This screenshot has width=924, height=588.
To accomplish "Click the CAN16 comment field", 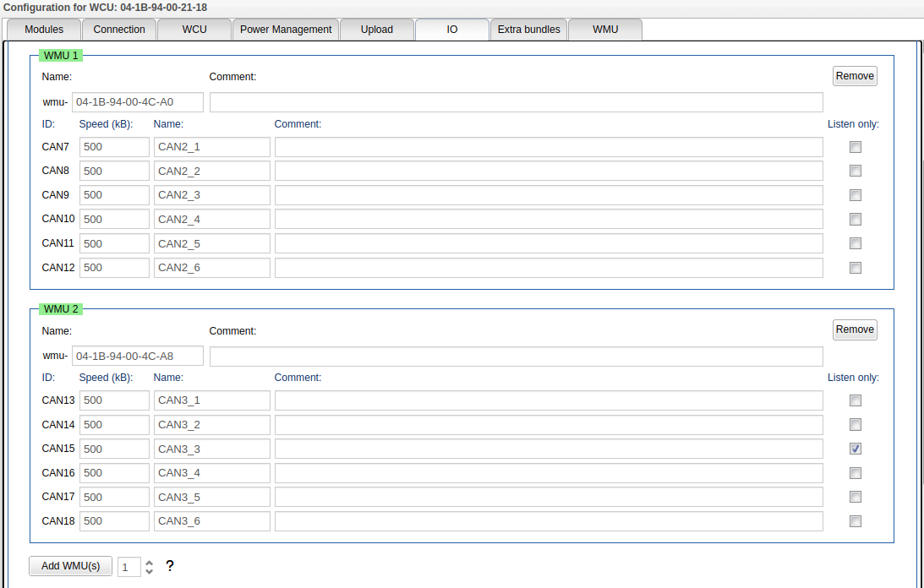I will pos(548,473).
